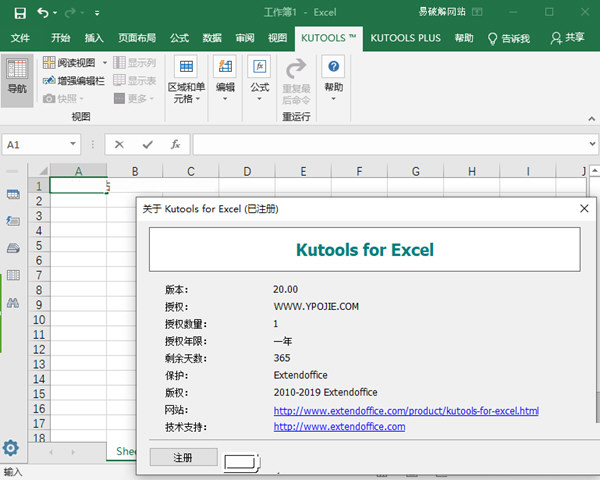Click the version value 20.00
Screen dimensions: 600x480
(x=285, y=289)
